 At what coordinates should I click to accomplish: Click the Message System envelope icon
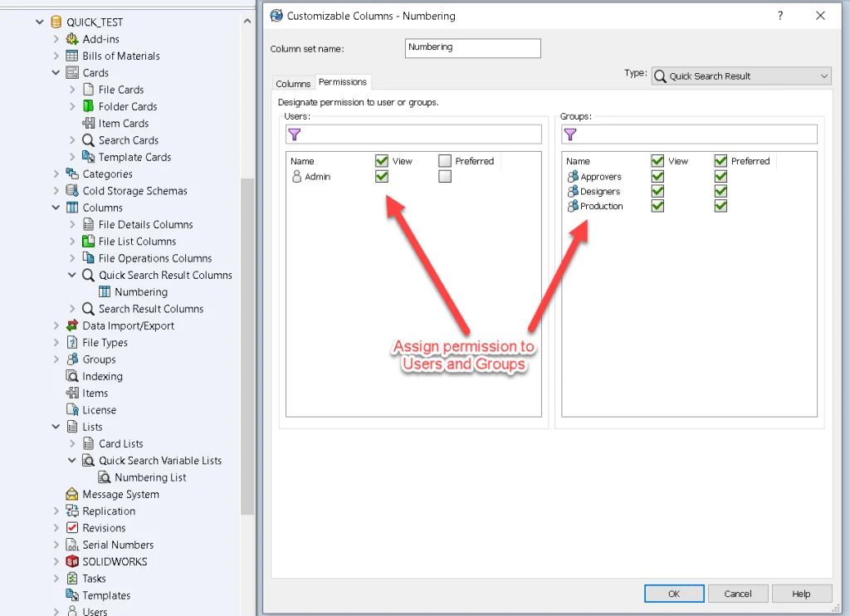point(72,494)
